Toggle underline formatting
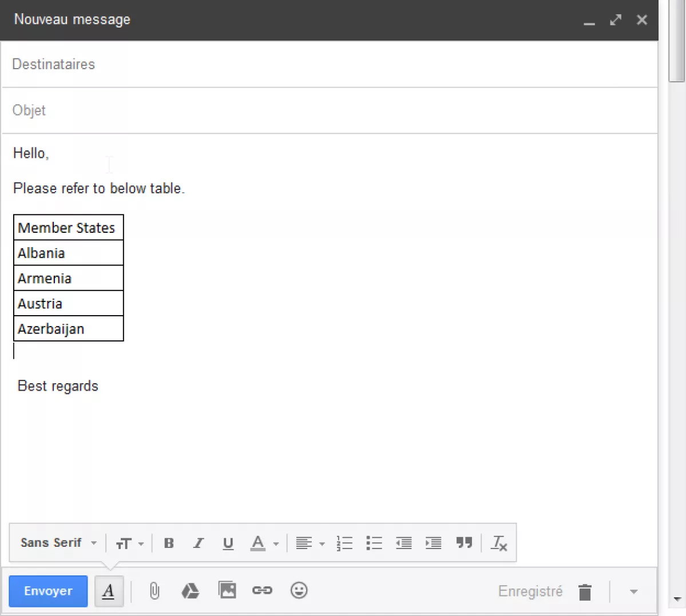 coord(228,543)
